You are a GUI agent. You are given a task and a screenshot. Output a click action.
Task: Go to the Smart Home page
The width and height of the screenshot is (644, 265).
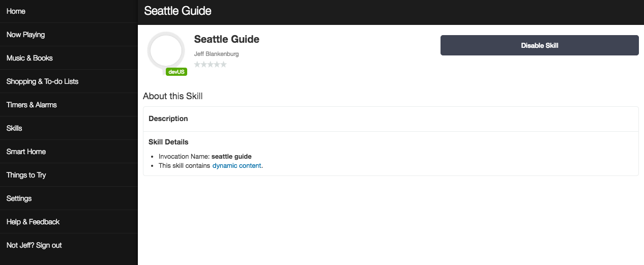point(26,152)
